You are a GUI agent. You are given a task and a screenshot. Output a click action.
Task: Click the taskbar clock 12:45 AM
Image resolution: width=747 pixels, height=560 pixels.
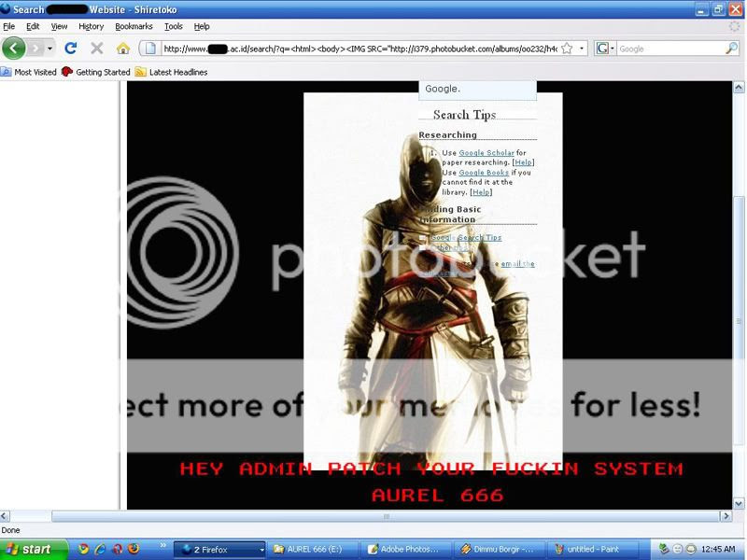[718, 549]
